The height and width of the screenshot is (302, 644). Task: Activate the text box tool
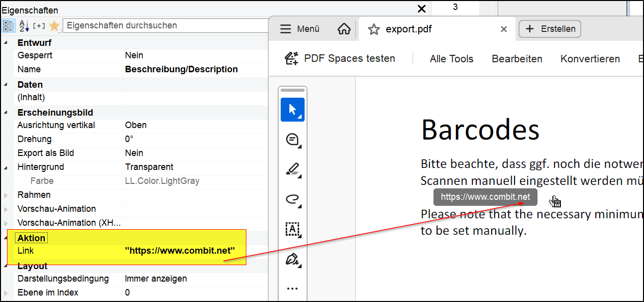[x=292, y=229]
